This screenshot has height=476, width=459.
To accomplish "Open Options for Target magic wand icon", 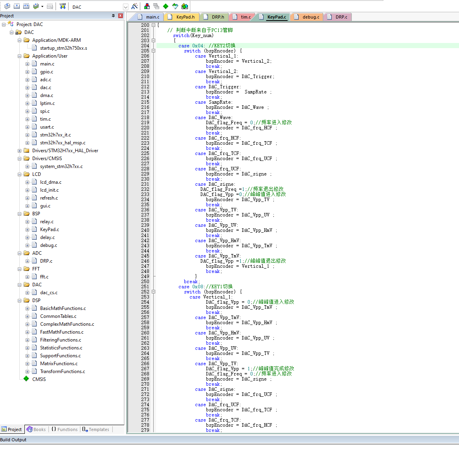I will (x=134, y=6).
